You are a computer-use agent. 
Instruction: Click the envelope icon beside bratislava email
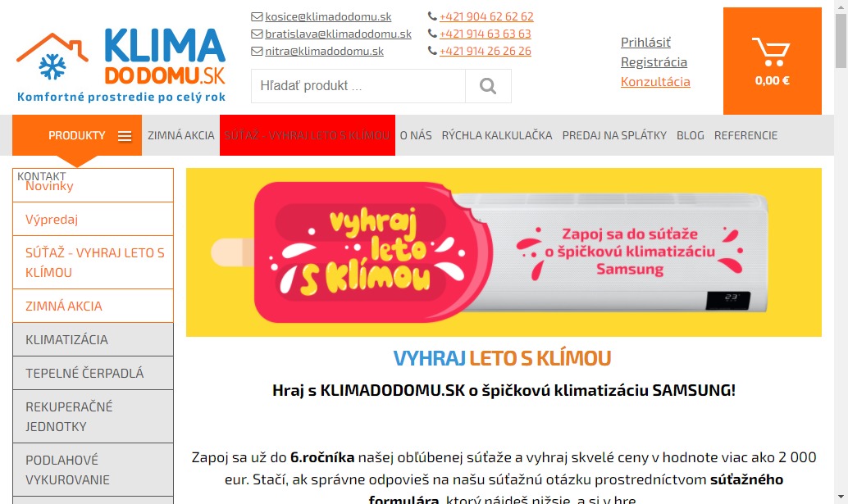(257, 34)
